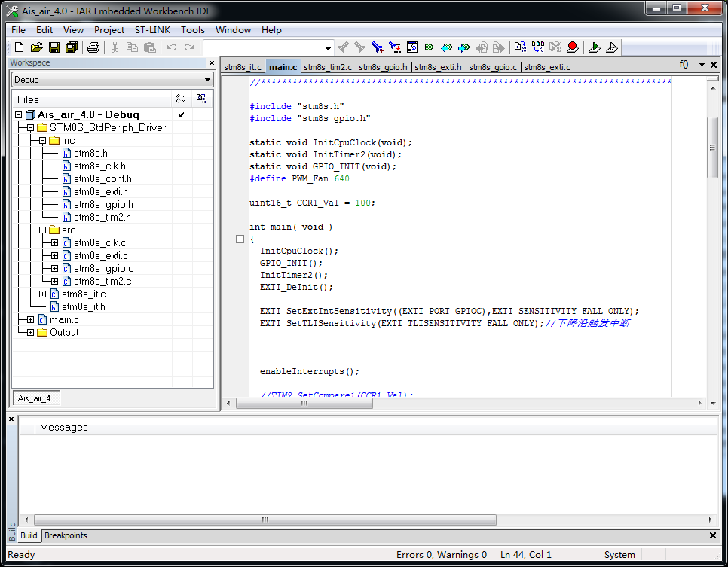Viewport: 728px width, 567px height.
Task: Click the Find flashlight icon
Action: (378, 47)
